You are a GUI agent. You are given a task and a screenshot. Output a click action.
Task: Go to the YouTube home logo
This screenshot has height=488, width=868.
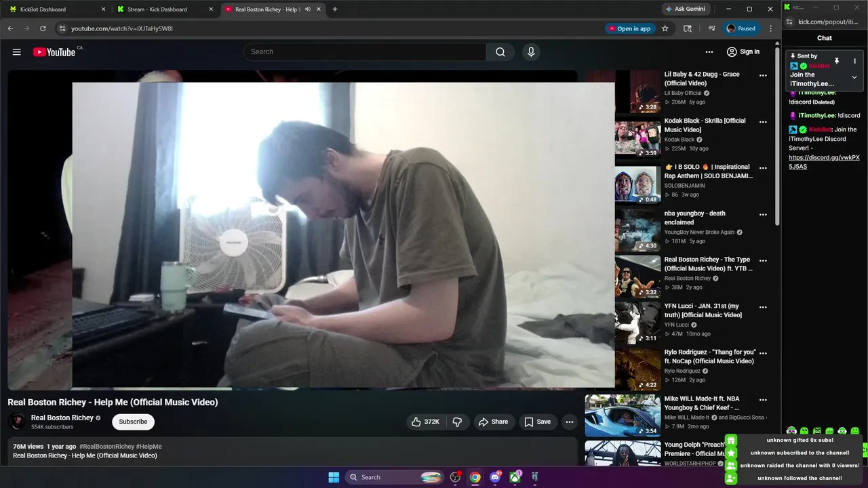click(54, 52)
